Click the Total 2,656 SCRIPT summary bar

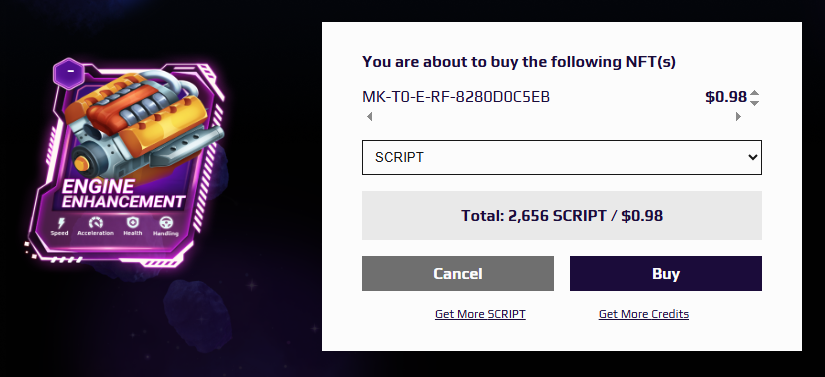[561, 216]
